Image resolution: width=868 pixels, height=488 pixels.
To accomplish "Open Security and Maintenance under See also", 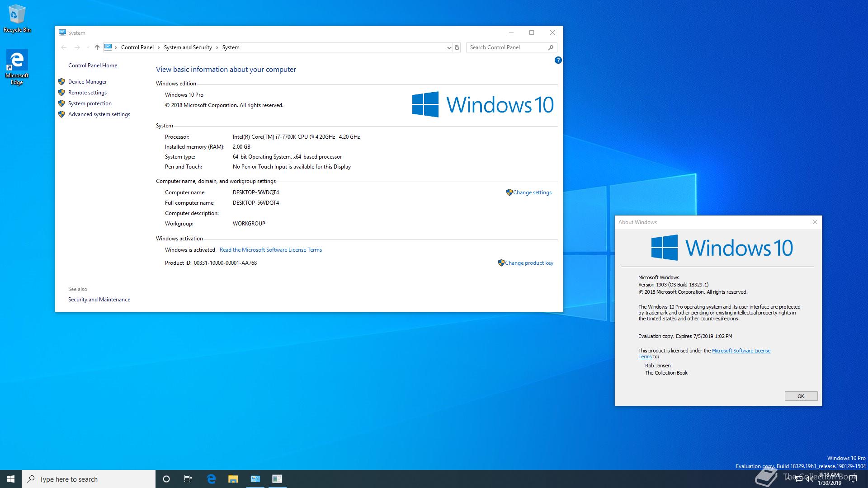I will pos(99,300).
